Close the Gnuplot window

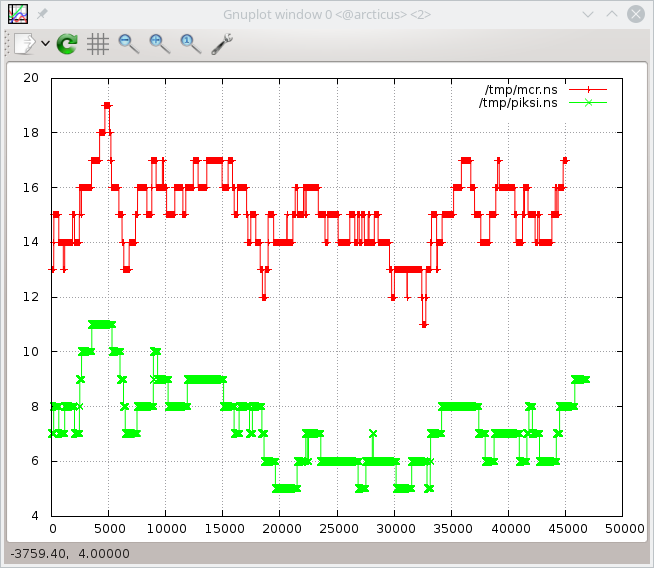tap(635, 14)
